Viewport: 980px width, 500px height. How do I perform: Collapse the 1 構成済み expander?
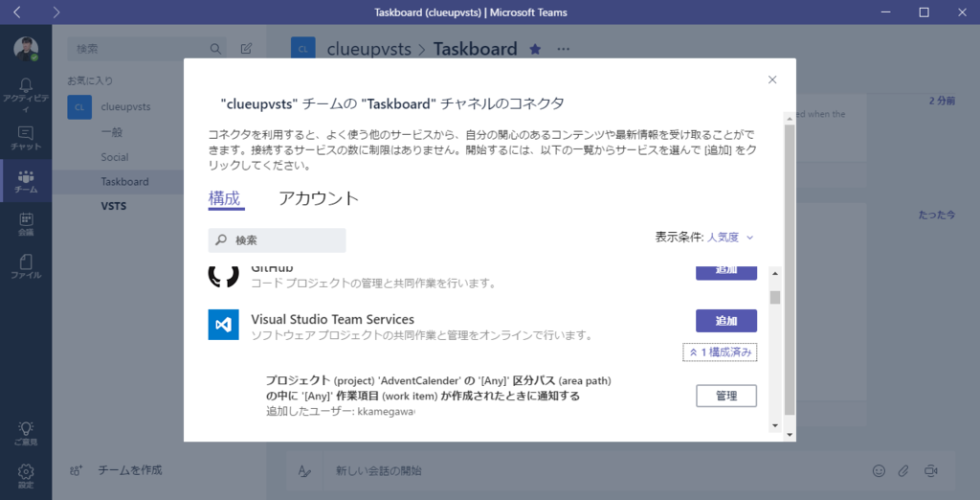tap(720, 352)
